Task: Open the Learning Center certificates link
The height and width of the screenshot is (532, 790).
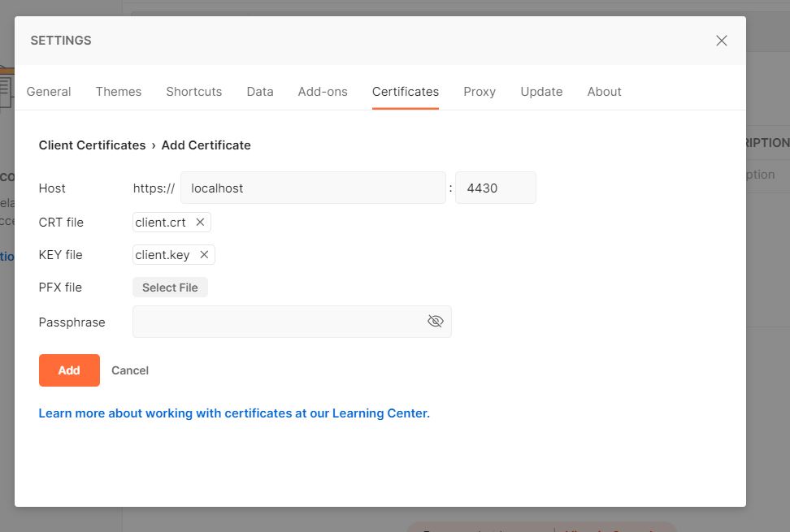Action: click(x=234, y=413)
